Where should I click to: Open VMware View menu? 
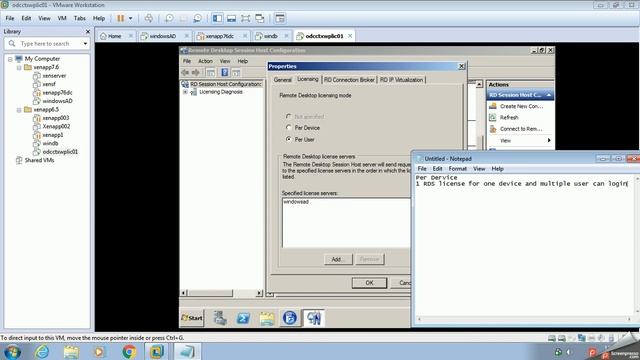click(44, 18)
